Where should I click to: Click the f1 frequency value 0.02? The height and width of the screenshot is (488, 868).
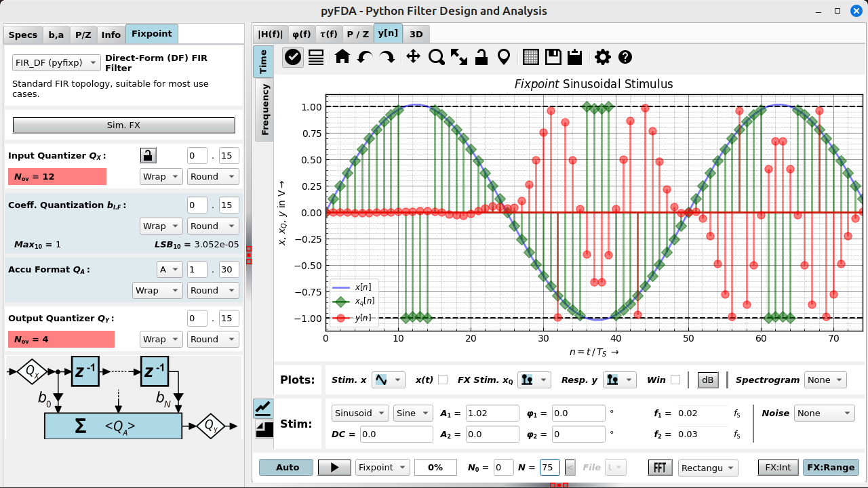pyautogui.click(x=701, y=413)
